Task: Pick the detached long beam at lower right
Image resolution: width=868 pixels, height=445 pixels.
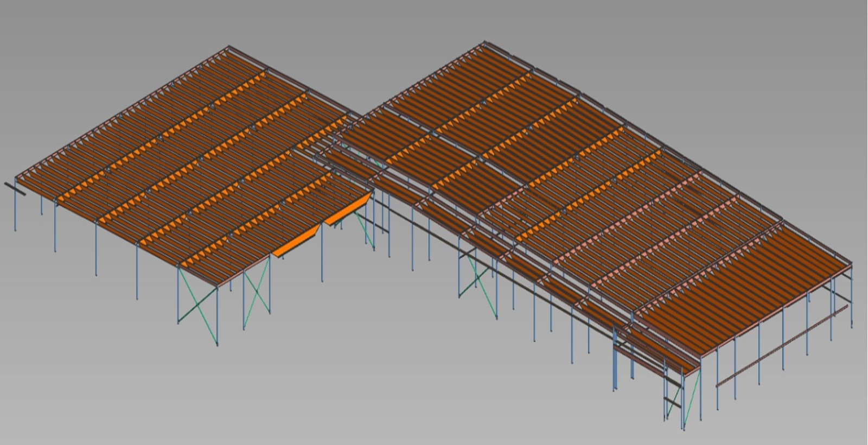Action: (x=781, y=346)
